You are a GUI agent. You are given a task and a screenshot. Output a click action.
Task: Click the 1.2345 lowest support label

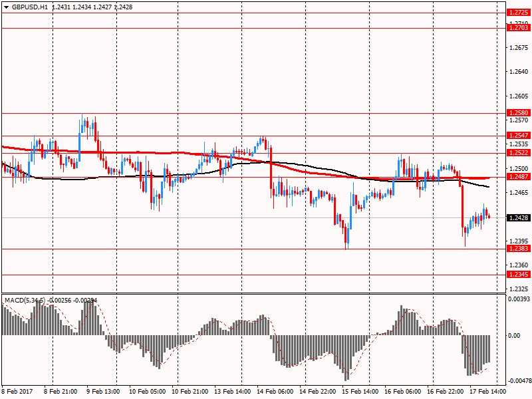(x=517, y=274)
